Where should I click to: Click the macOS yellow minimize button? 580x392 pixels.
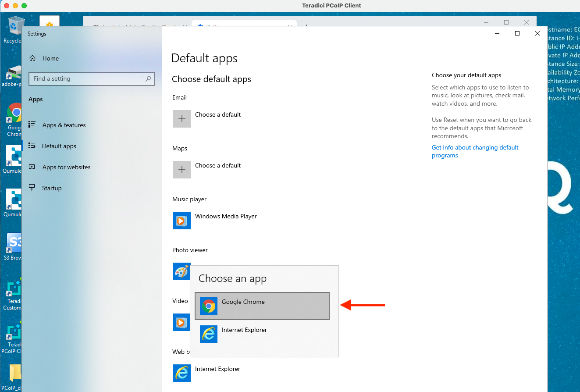click(x=15, y=6)
